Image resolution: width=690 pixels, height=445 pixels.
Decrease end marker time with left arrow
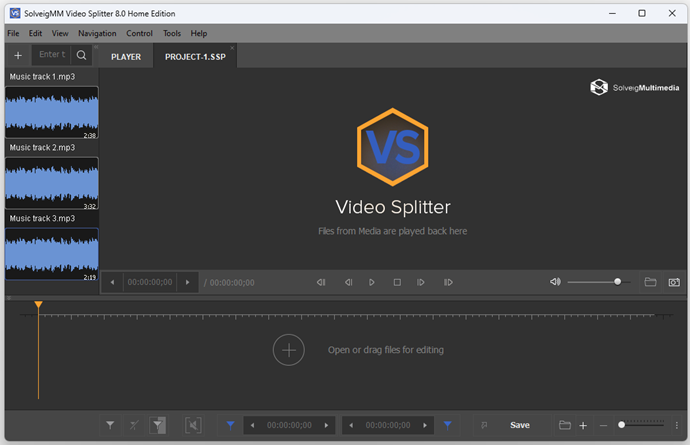pyautogui.click(x=351, y=425)
